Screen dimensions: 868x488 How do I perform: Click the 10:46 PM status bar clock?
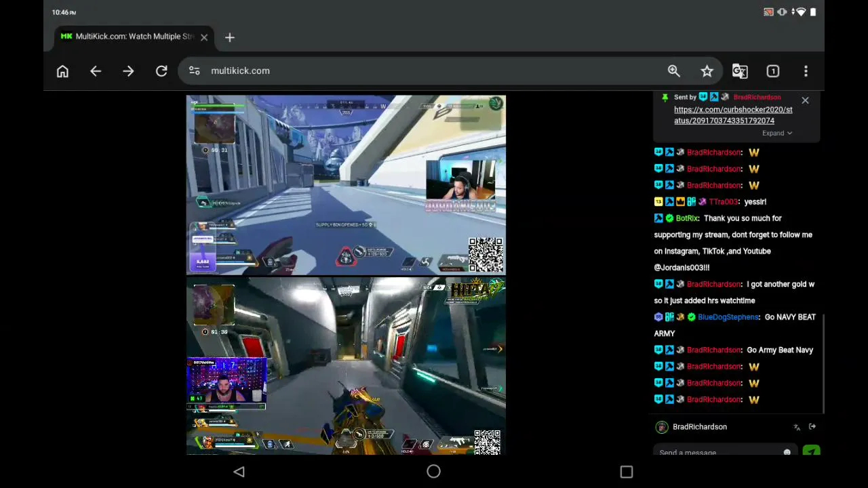coord(64,12)
